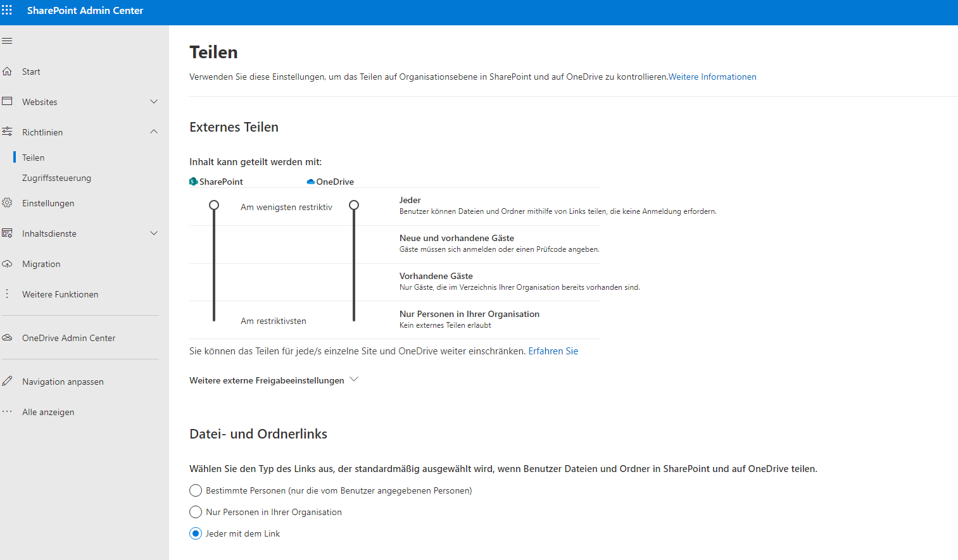Image resolution: width=958 pixels, height=560 pixels.
Task: Click the Externes Teilen heading
Action: point(234,127)
